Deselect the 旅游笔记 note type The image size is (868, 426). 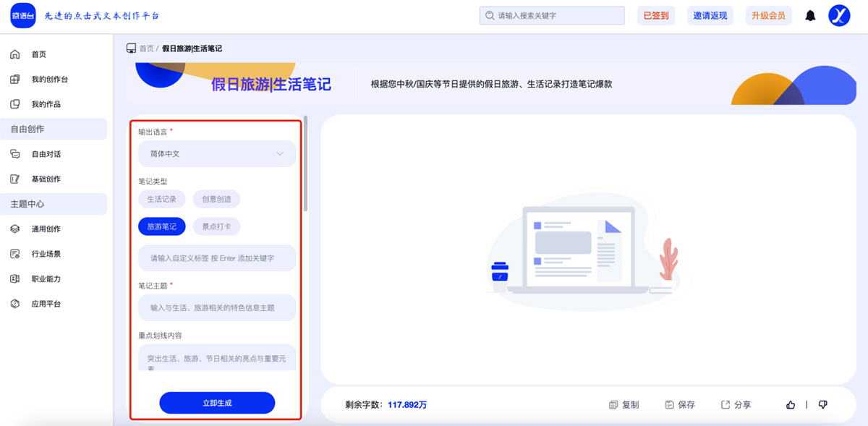pyautogui.click(x=163, y=226)
